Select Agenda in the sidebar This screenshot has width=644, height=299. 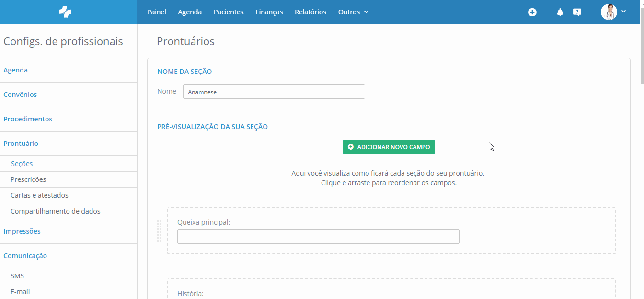pyautogui.click(x=69, y=70)
